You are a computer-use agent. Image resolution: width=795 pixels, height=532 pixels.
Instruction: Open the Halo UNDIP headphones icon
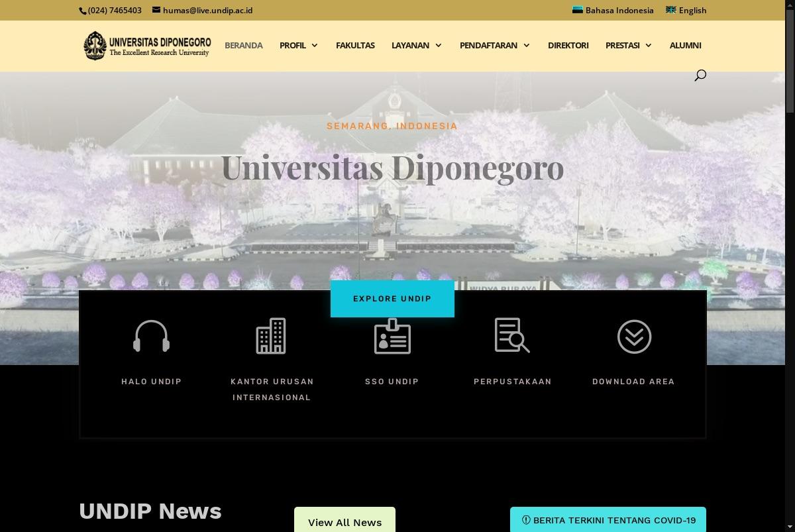click(x=152, y=336)
